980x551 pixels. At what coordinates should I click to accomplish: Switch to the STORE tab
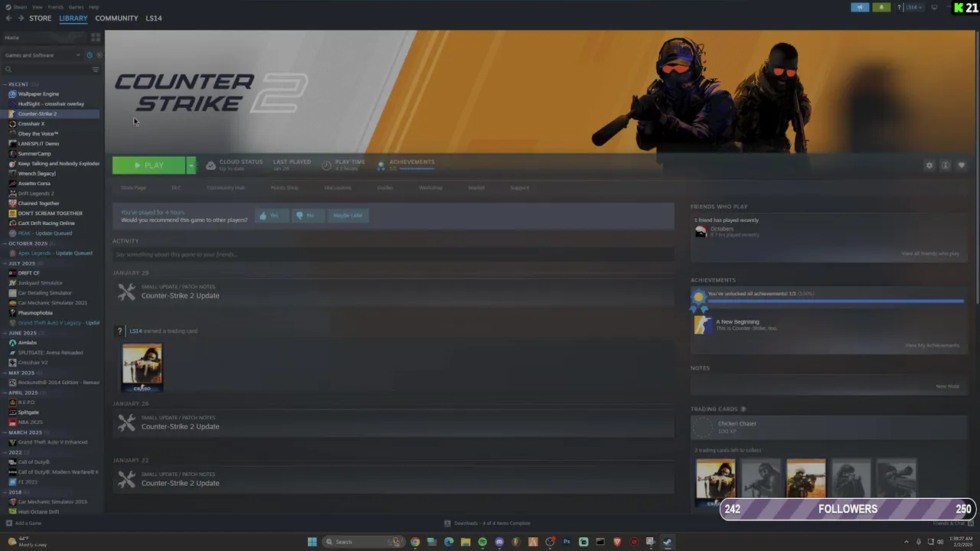[40, 18]
